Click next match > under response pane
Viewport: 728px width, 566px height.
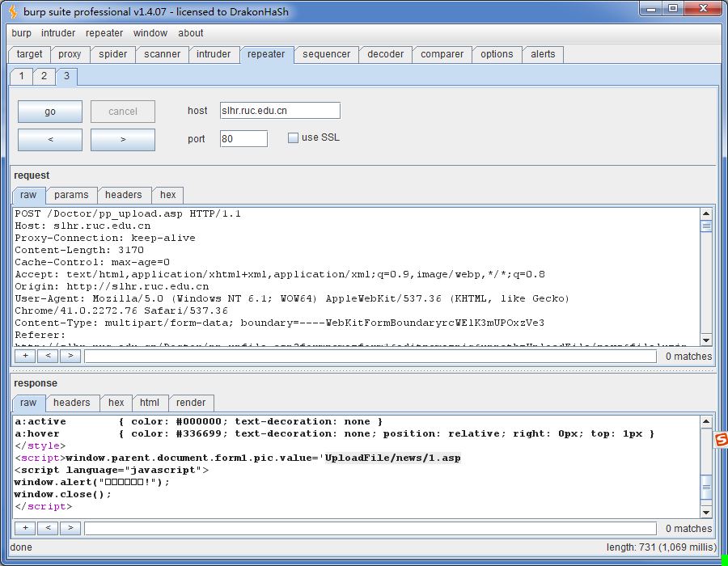pos(70,528)
